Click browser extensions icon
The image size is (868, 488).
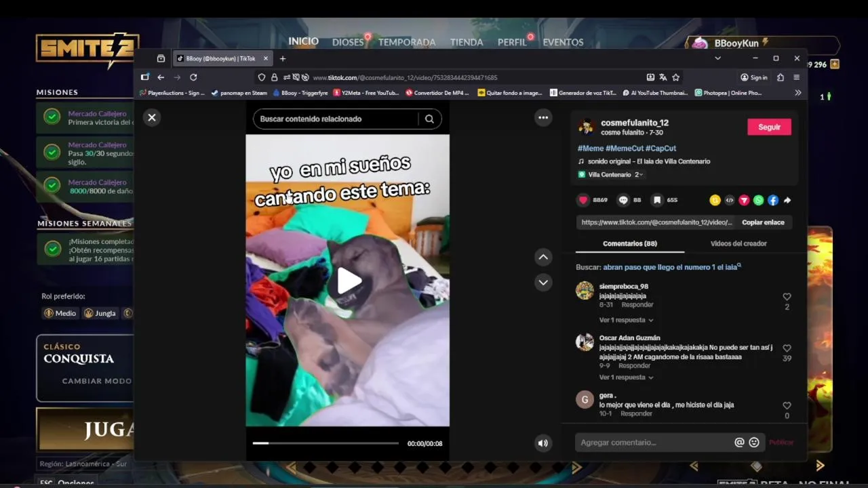(x=781, y=77)
